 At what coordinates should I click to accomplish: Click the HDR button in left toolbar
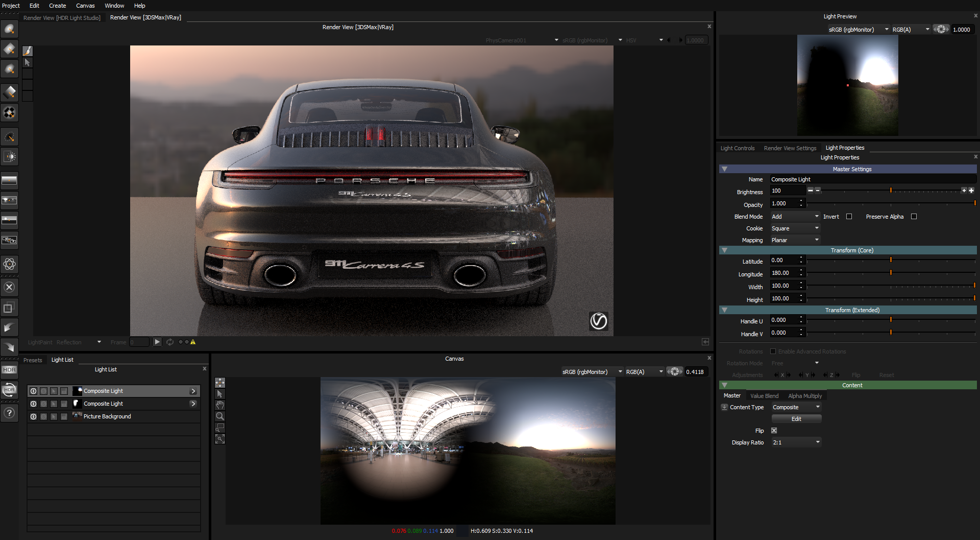point(9,370)
